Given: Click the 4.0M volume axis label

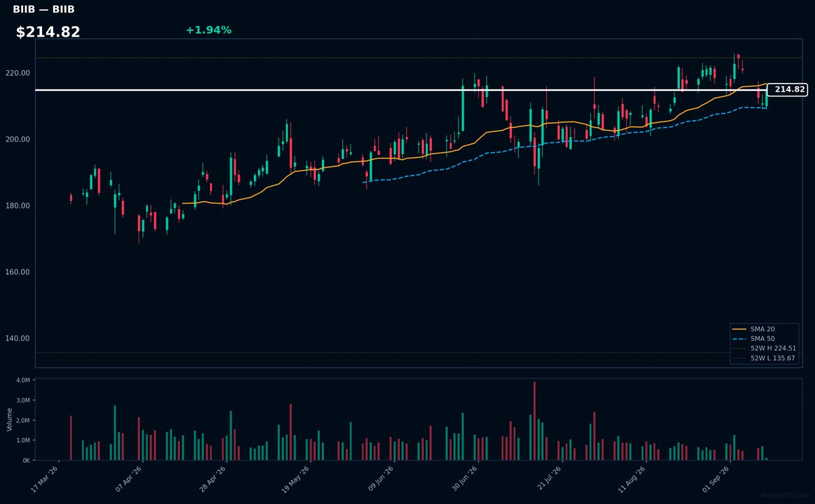Looking at the screenshot, I should click(x=24, y=380).
